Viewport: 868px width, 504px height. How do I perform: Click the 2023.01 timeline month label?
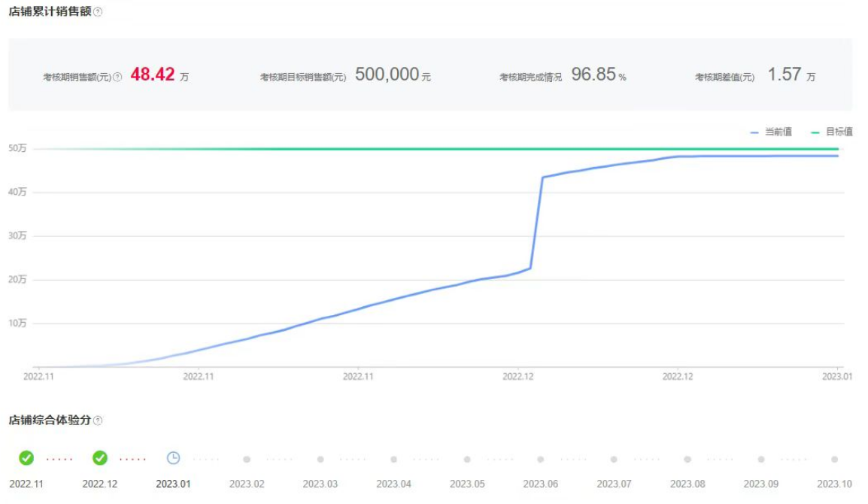(x=173, y=484)
